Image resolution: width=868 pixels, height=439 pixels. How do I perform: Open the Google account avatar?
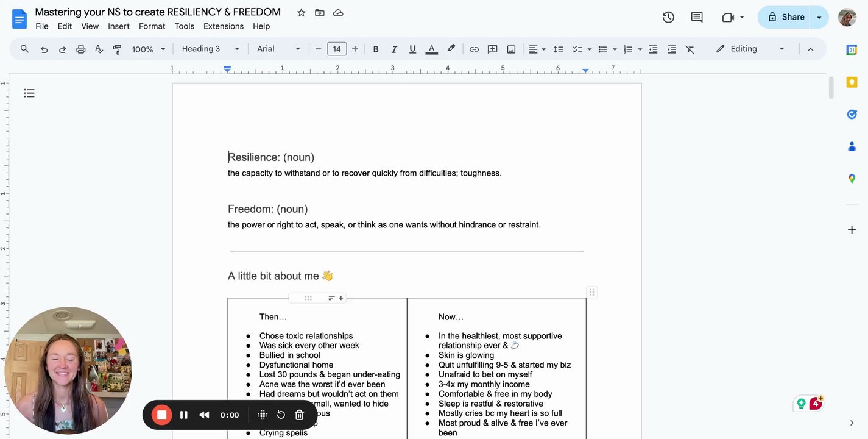[x=847, y=17]
